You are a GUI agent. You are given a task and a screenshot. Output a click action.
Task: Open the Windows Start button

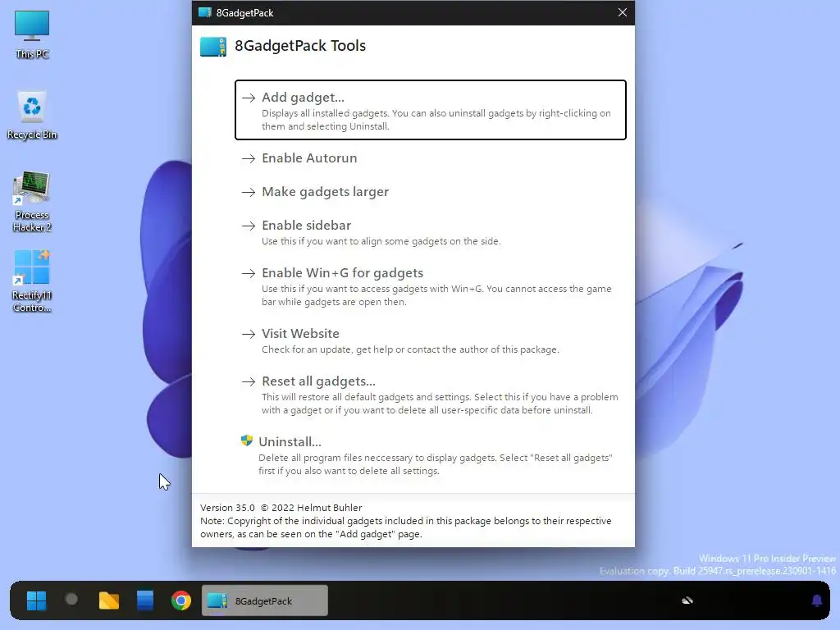pyautogui.click(x=36, y=600)
